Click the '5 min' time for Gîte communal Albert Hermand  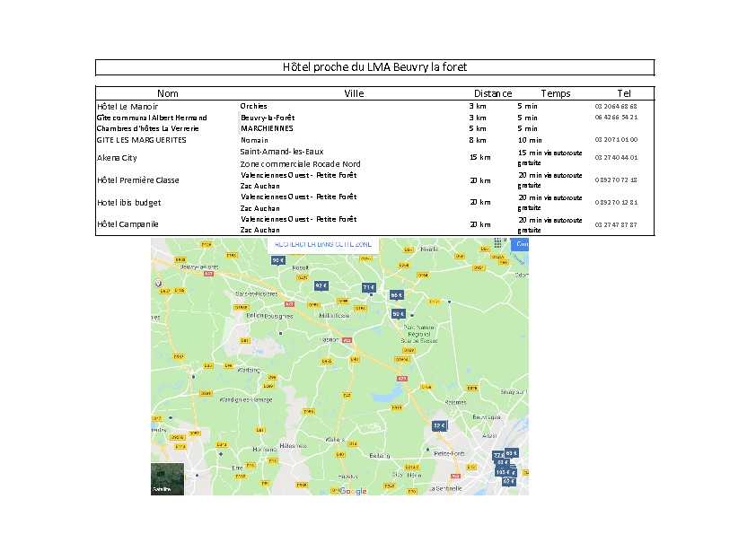[x=527, y=118]
